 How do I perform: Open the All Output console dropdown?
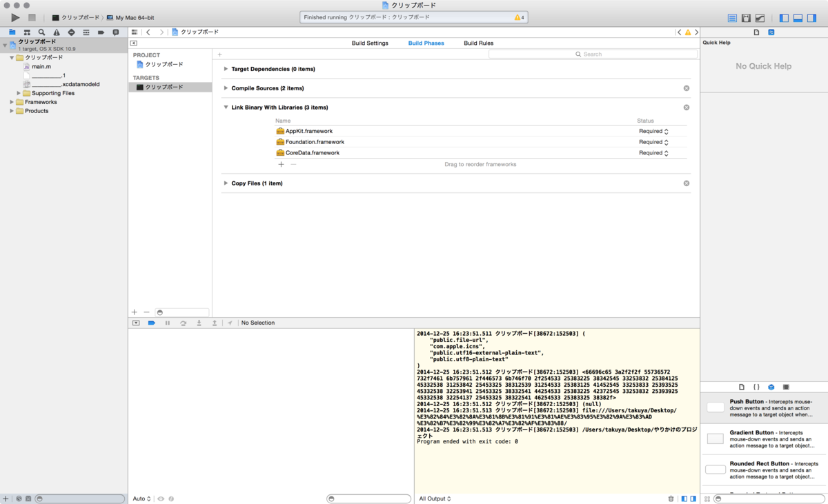click(435, 498)
